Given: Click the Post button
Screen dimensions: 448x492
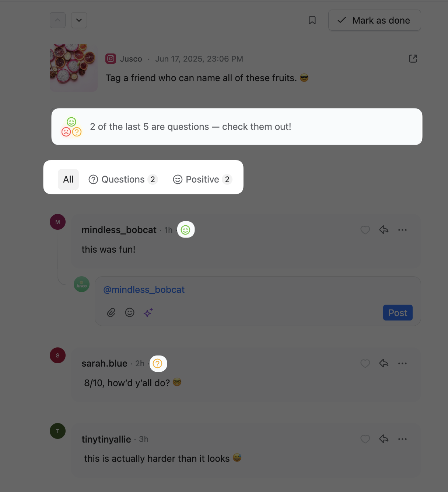Looking at the screenshot, I should [x=398, y=313].
